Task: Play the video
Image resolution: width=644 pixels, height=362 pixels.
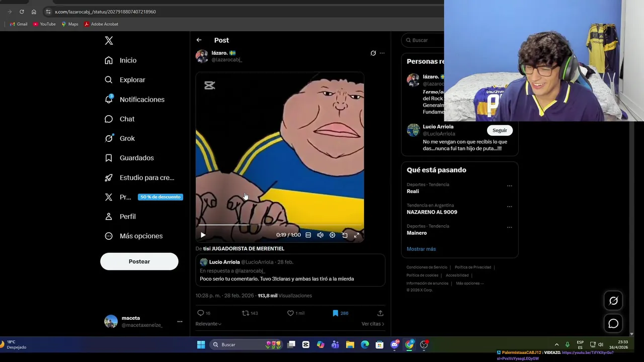Action: [203, 235]
